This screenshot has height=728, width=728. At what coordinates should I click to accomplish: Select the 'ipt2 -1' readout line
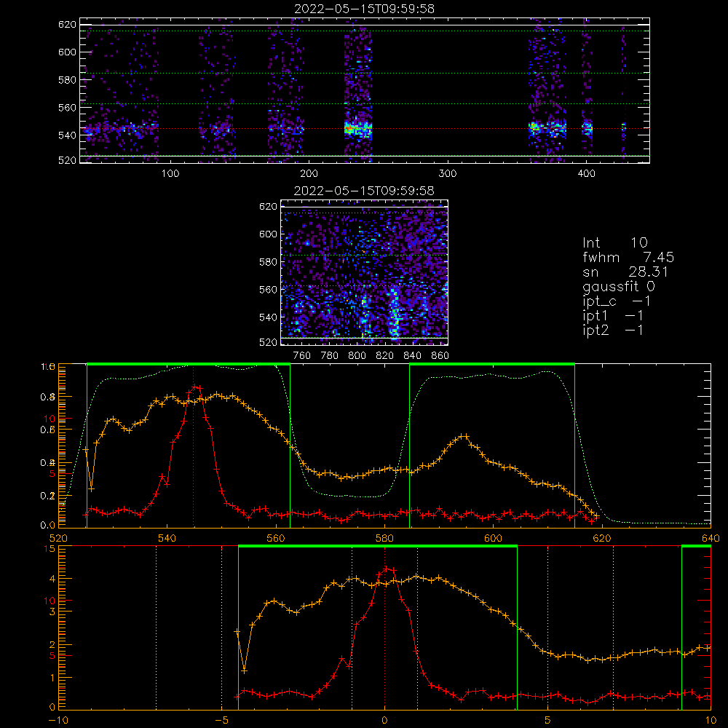[613, 330]
